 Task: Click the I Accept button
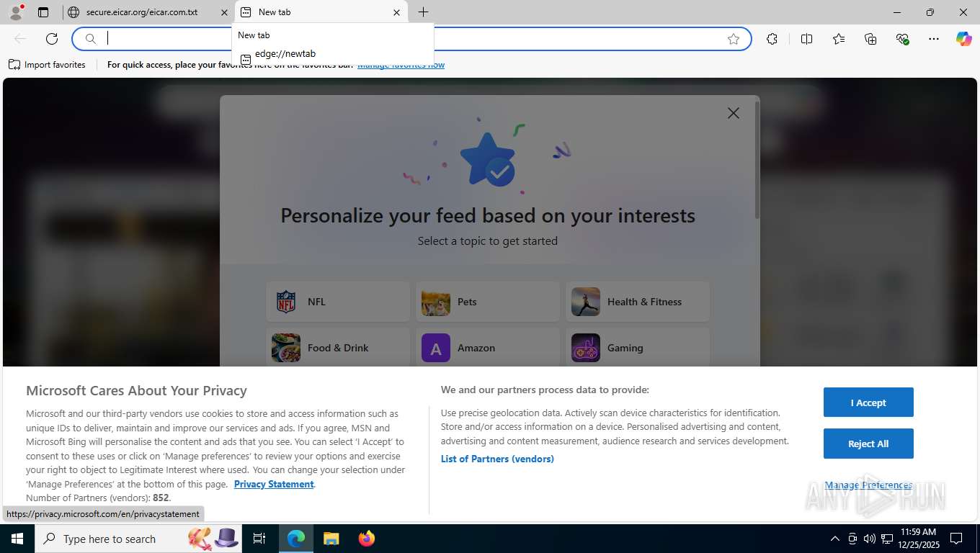coord(868,403)
